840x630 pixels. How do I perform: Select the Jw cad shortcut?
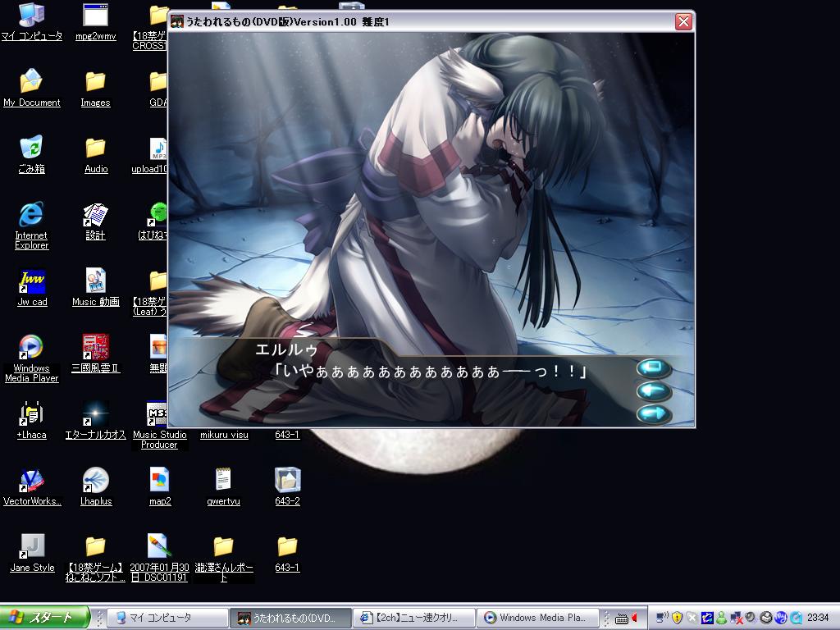point(32,287)
